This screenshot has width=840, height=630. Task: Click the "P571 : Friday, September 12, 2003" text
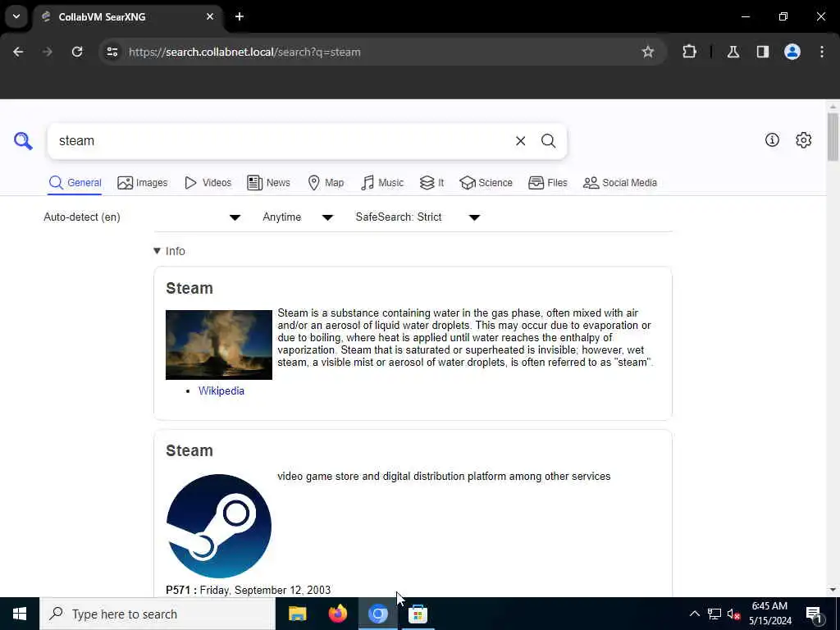248,590
